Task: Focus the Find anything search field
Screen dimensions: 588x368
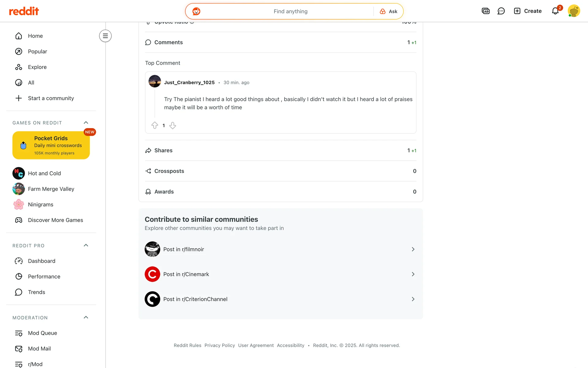Action: pyautogui.click(x=290, y=11)
